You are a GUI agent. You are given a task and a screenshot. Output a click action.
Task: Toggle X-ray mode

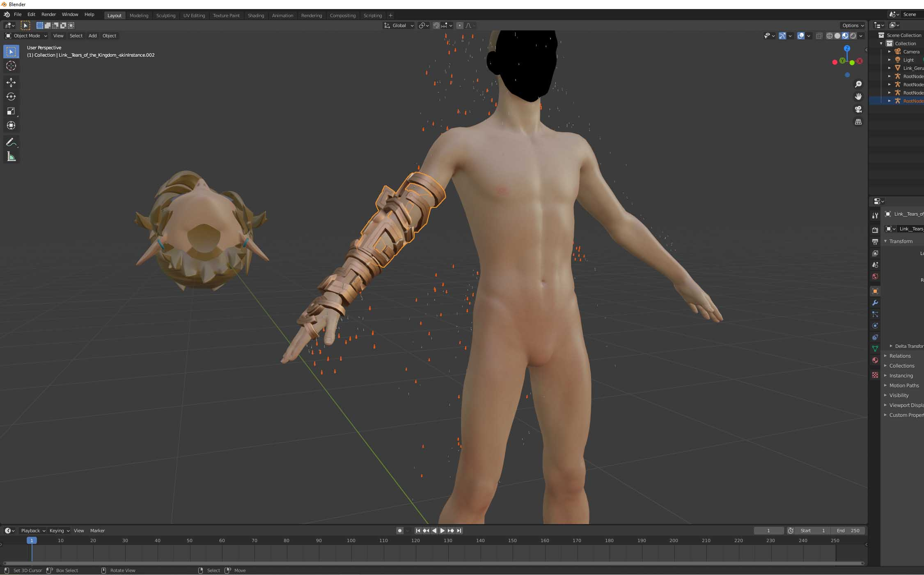pos(819,36)
